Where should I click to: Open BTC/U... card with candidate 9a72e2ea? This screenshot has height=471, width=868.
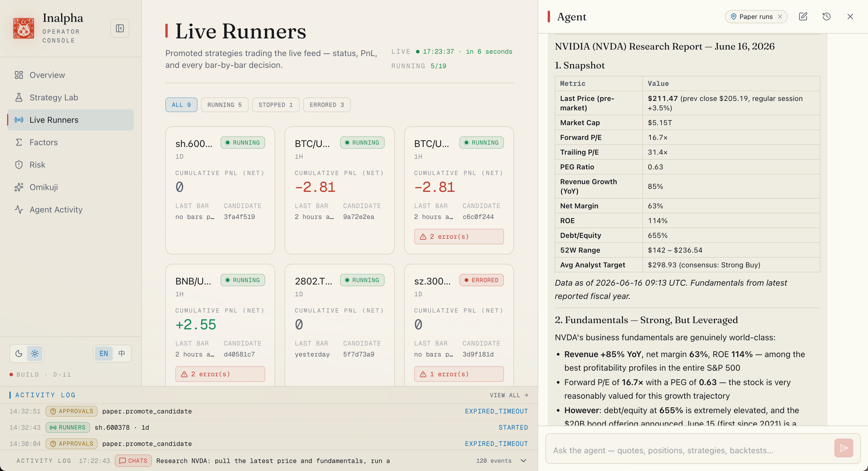tap(339, 190)
